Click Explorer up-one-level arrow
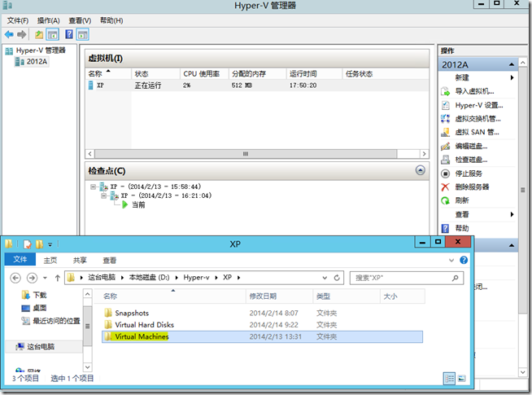 [x=58, y=278]
